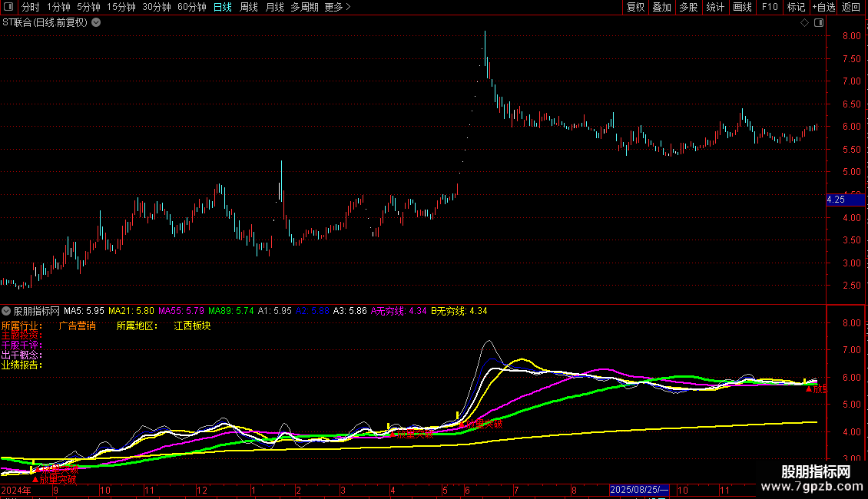Image resolution: width=868 pixels, height=499 pixels.
Task: Click the 2.50 price axis label
Action: click(x=851, y=286)
